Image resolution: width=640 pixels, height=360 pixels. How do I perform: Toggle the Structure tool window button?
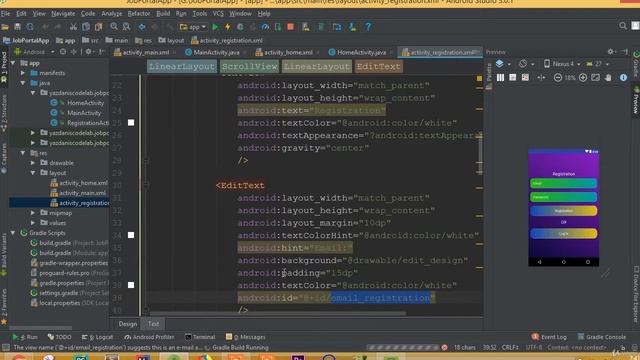(4, 113)
